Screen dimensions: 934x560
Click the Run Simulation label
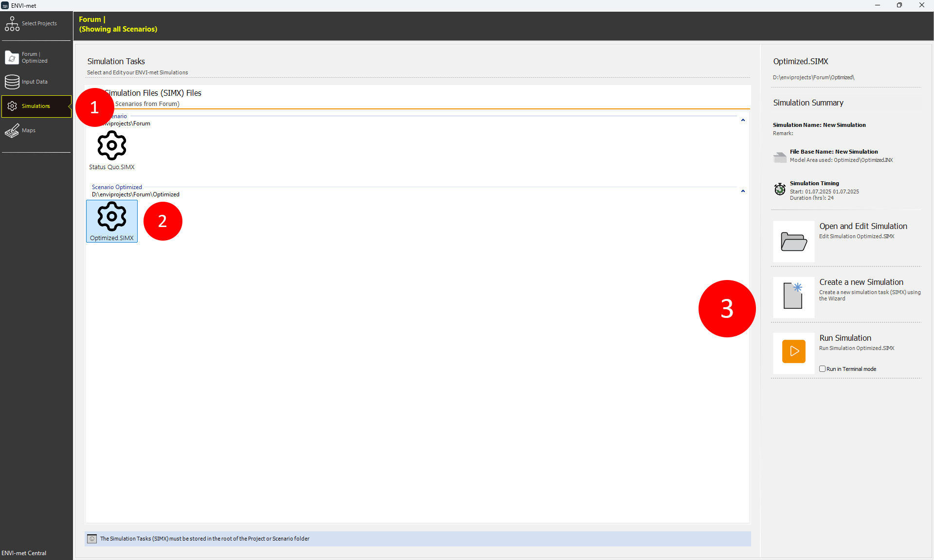point(845,338)
